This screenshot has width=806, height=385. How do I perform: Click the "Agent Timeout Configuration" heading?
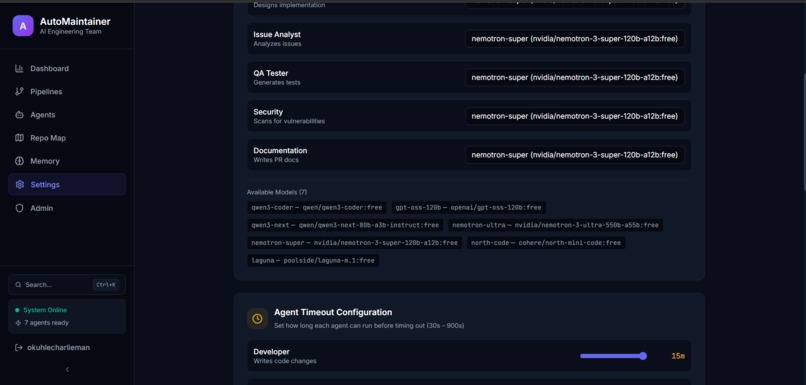point(333,312)
